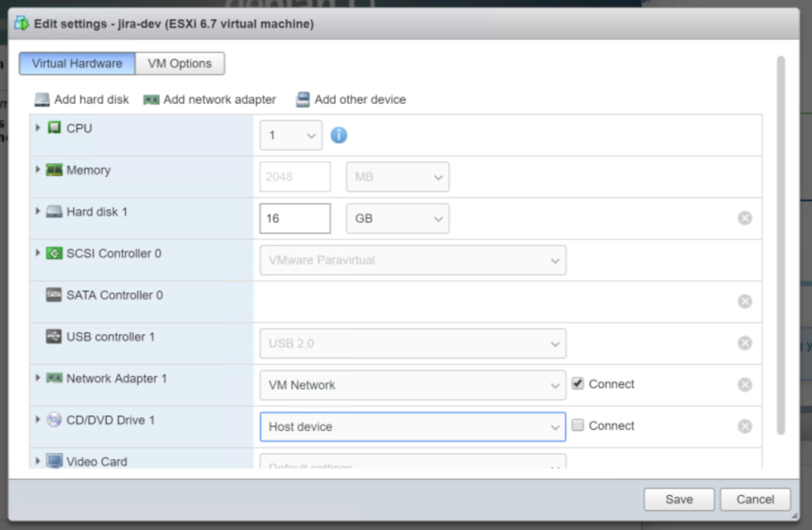Open the USB 2.0 controller type dropdown

tap(412, 344)
